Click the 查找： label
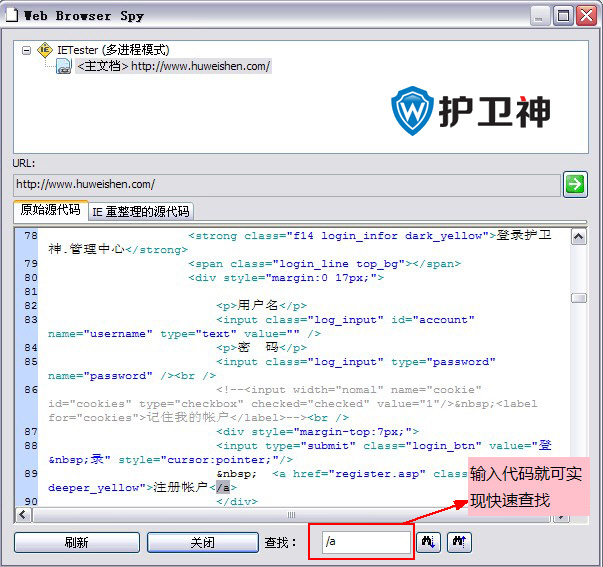This screenshot has height=567, width=603. [x=280, y=542]
